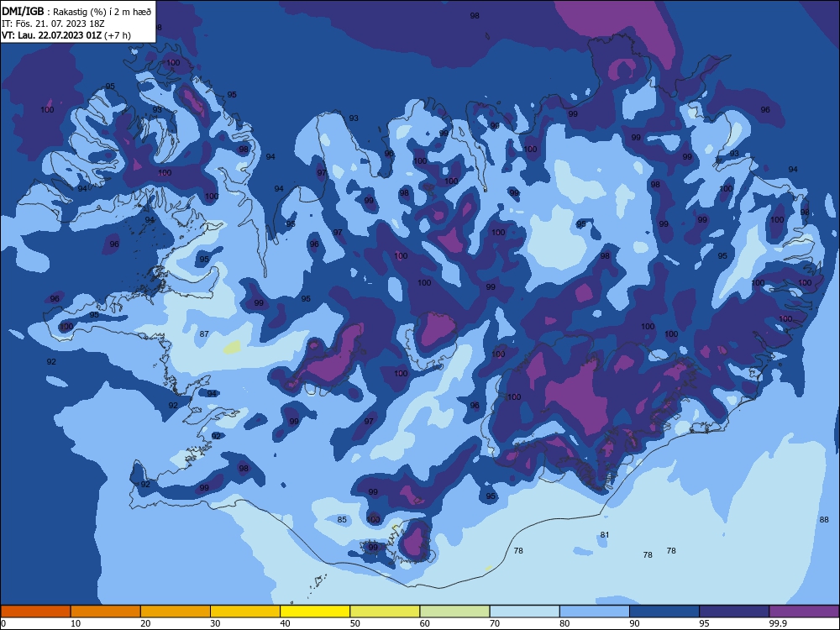
Task: Select the 30–40 amber legend swatch
Action: (x=245, y=612)
